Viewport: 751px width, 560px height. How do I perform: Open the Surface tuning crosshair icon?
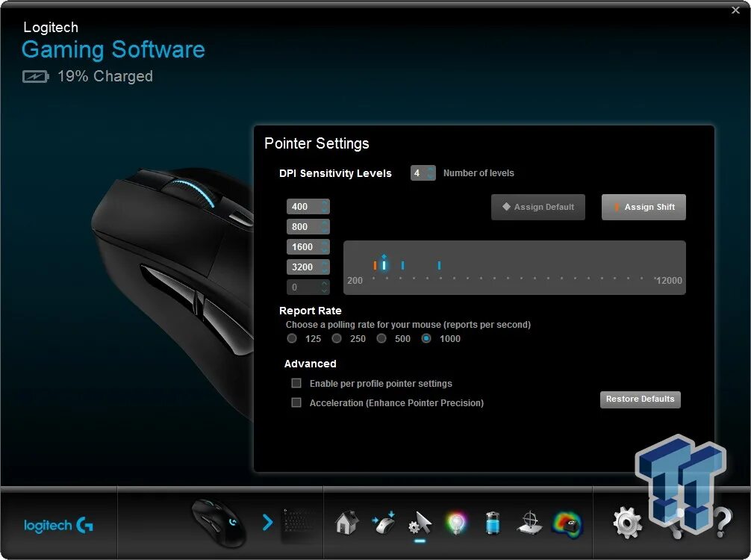530,523
